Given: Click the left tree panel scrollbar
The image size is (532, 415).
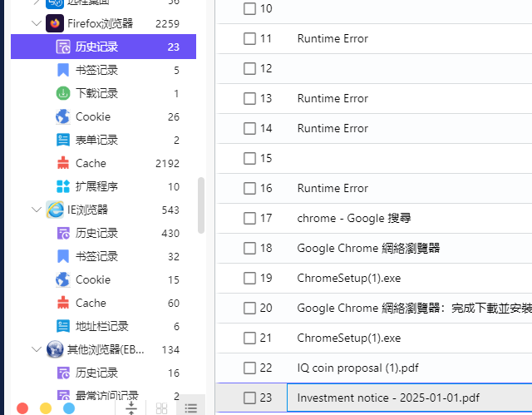Looking at the screenshot, I should [x=201, y=205].
